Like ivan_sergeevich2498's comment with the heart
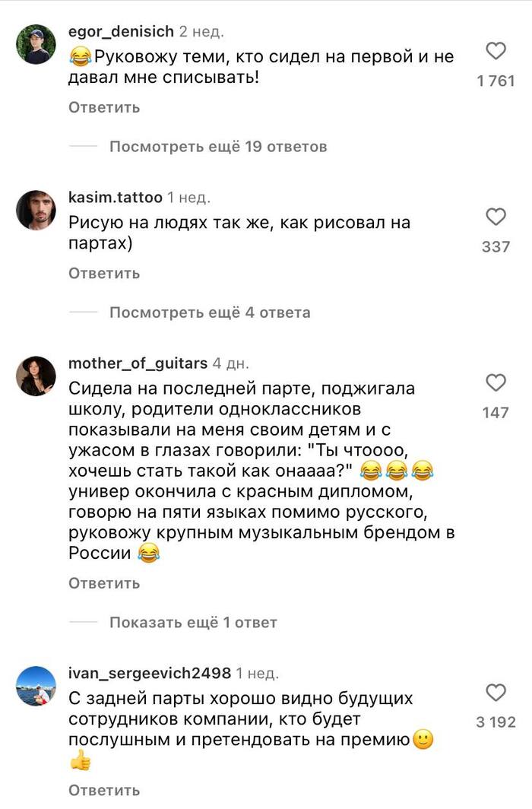The width and height of the screenshot is (532, 809). [x=496, y=693]
